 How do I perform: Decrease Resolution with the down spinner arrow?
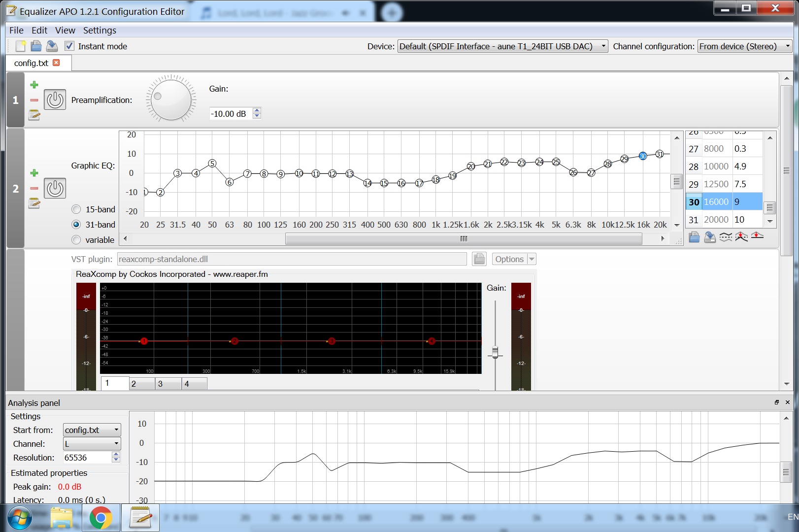tap(116, 460)
